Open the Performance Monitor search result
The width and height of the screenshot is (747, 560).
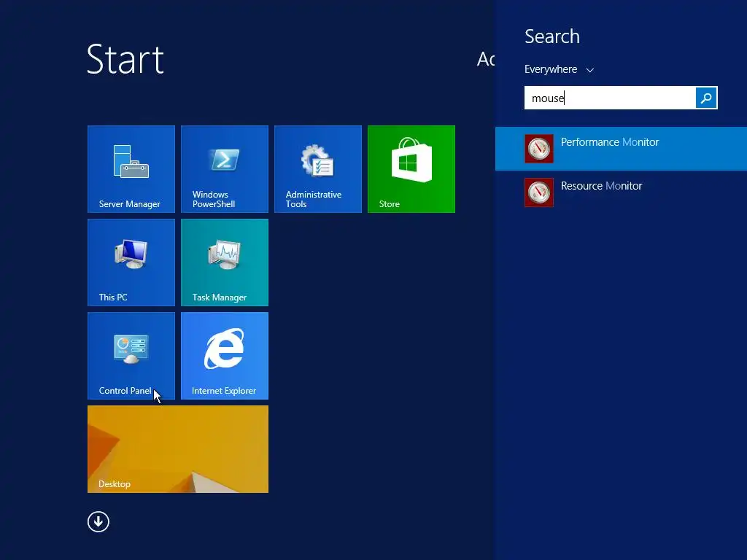(621, 149)
